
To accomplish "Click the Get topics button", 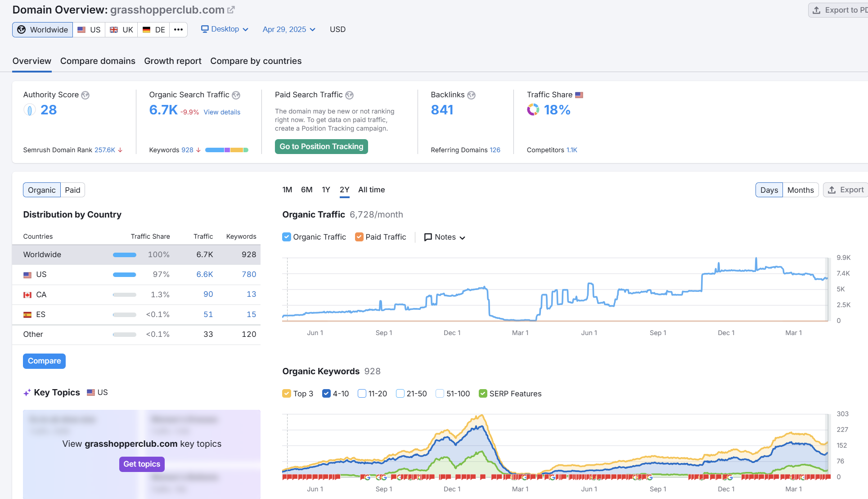I will click(x=142, y=464).
